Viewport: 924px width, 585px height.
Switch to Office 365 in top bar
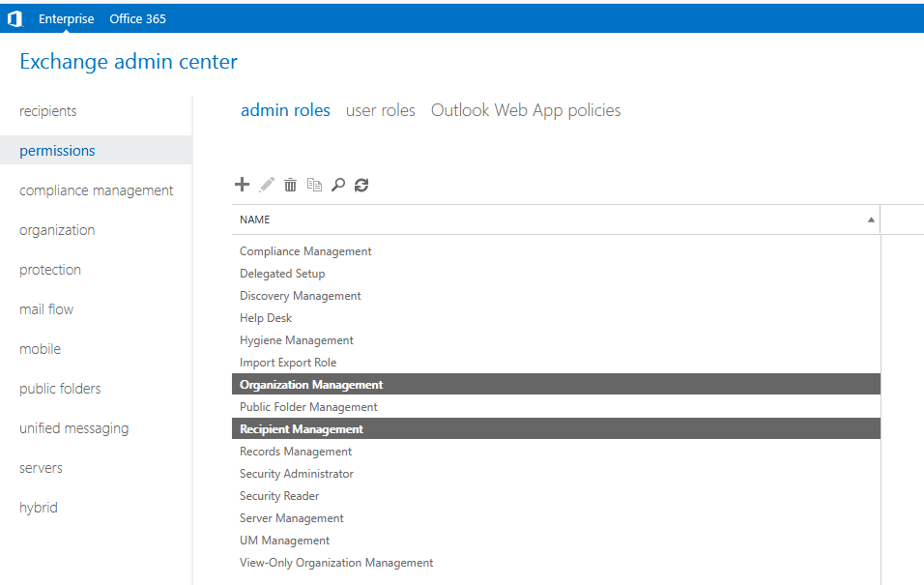[138, 19]
